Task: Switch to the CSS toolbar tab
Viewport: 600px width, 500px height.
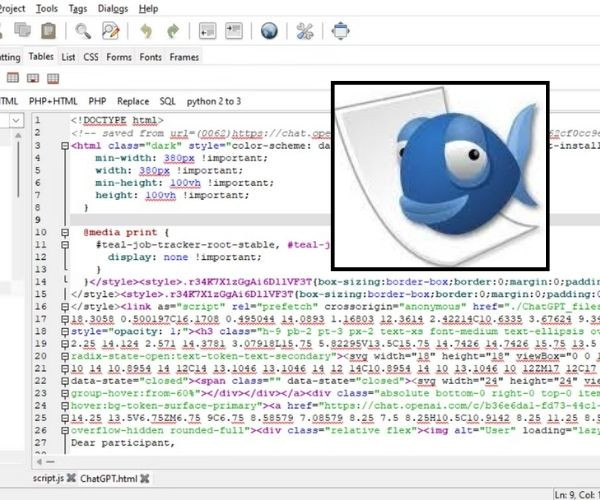Action: [x=91, y=57]
